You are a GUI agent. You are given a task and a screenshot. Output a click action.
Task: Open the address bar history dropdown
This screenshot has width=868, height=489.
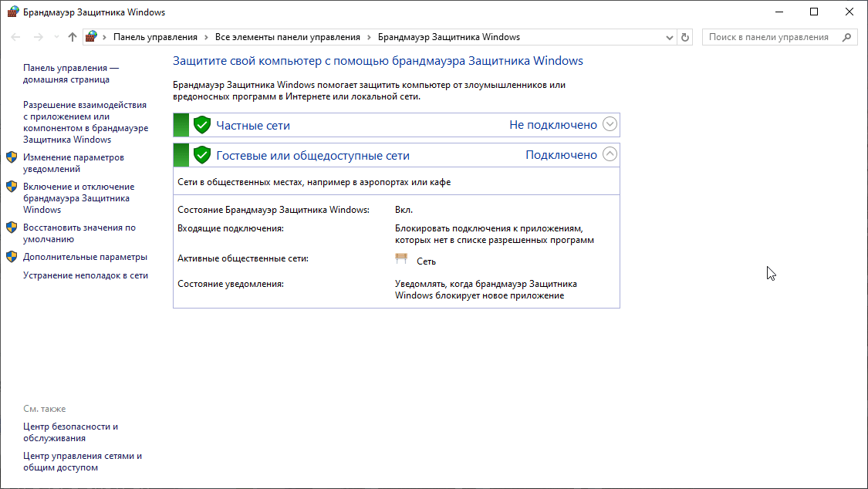pos(669,36)
